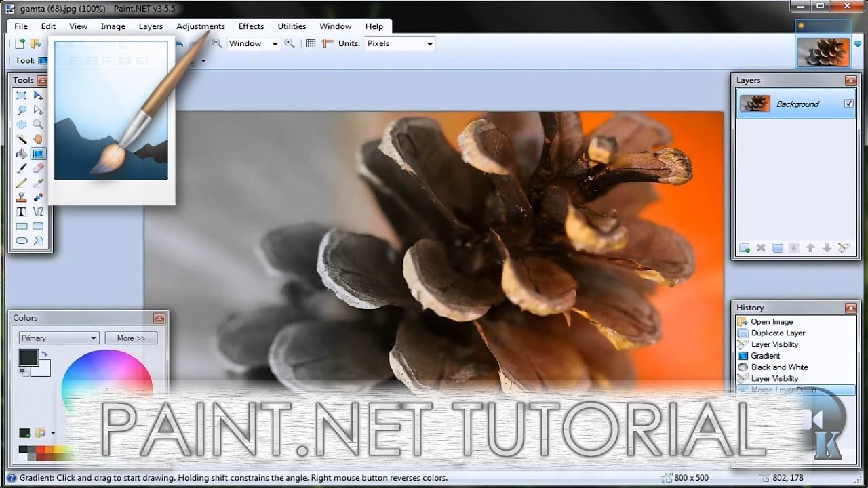Toggle the pixel grid toolbar icon
Screen dimensions: 868x488
(311, 43)
